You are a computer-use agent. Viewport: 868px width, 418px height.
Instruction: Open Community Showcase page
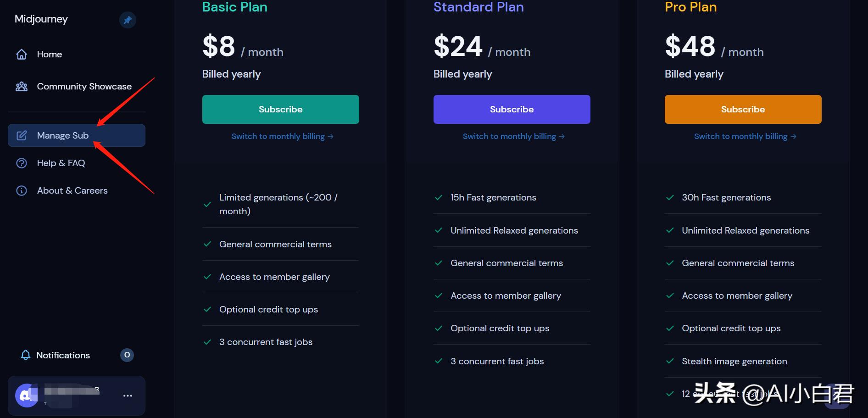click(84, 86)
